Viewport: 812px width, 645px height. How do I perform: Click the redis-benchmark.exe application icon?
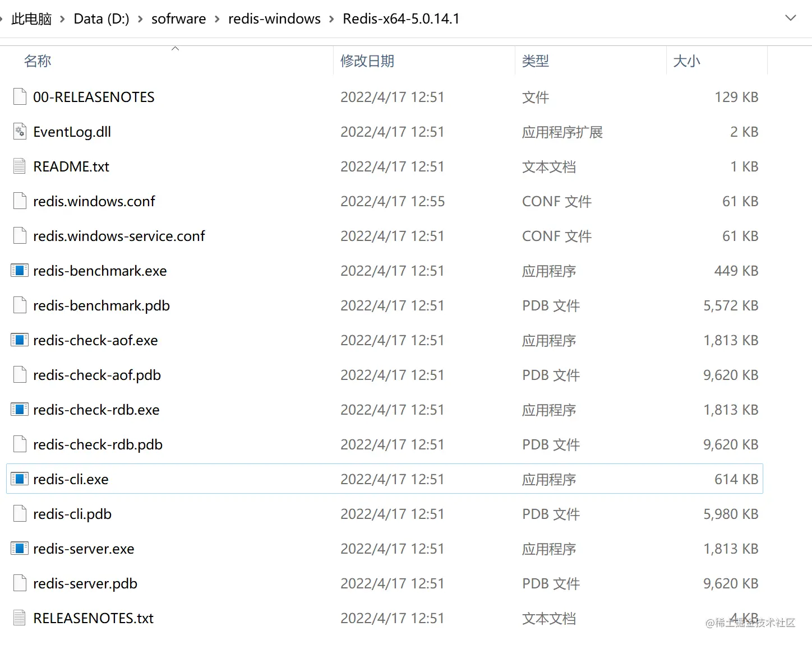click(20, 271)
